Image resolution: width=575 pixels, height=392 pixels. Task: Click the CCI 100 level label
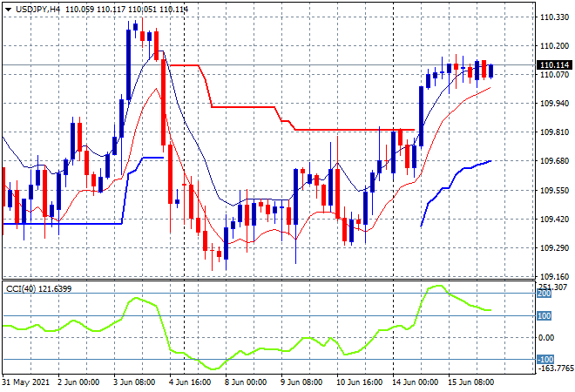click(x=545, y=316)
